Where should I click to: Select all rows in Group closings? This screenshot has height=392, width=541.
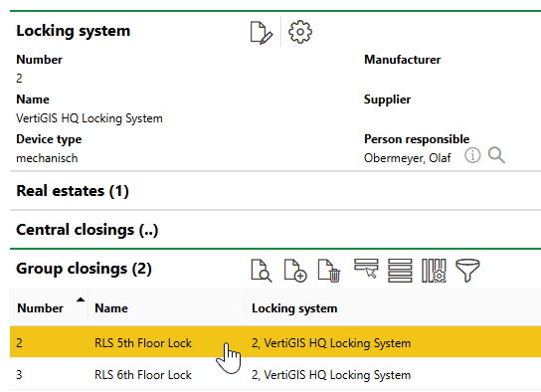pyautogui.click(x=400, y=271)
